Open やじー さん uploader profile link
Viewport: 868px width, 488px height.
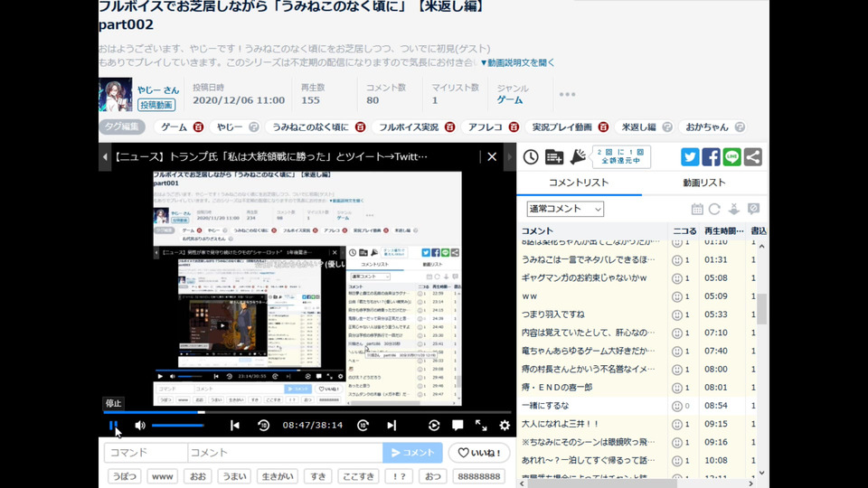click(x=158, y=89)
